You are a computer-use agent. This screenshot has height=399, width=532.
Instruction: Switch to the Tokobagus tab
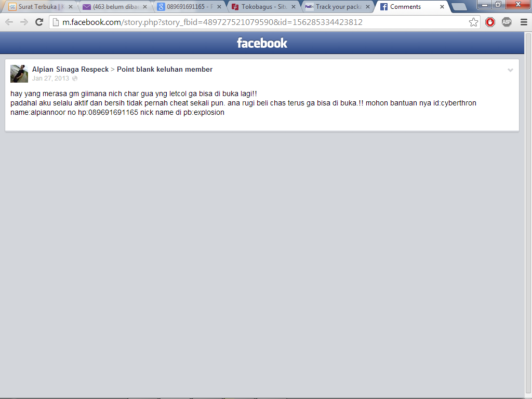click(263, 7)
